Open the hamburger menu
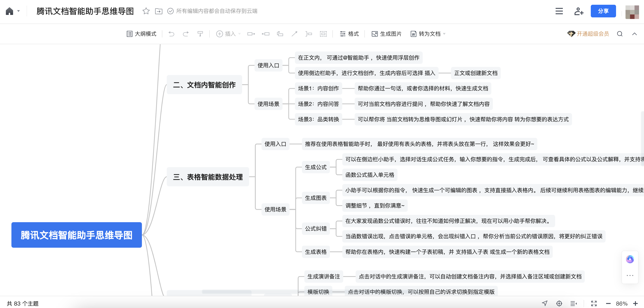The image size is (644, 308). click(559, 11)
